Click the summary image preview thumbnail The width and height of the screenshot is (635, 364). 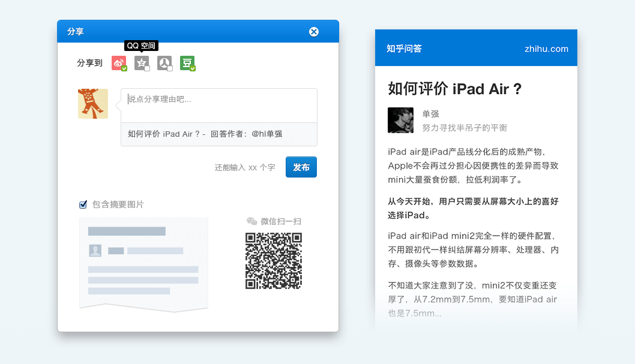144,264
